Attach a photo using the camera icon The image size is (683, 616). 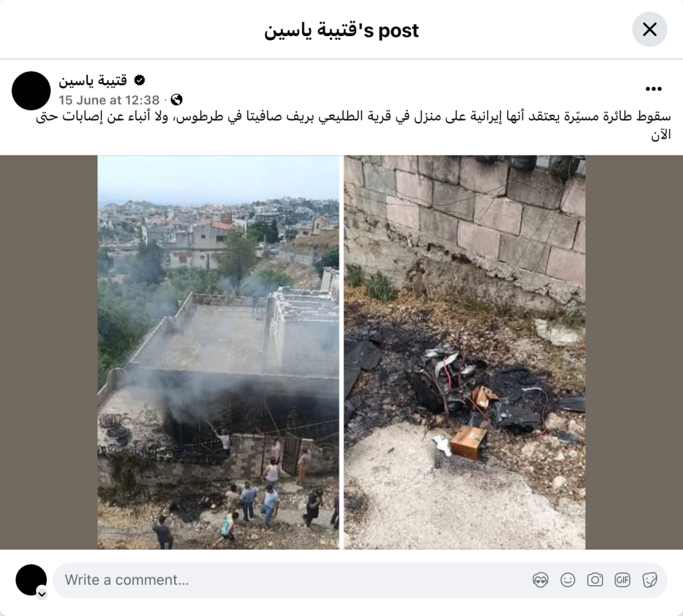(595, 580)
